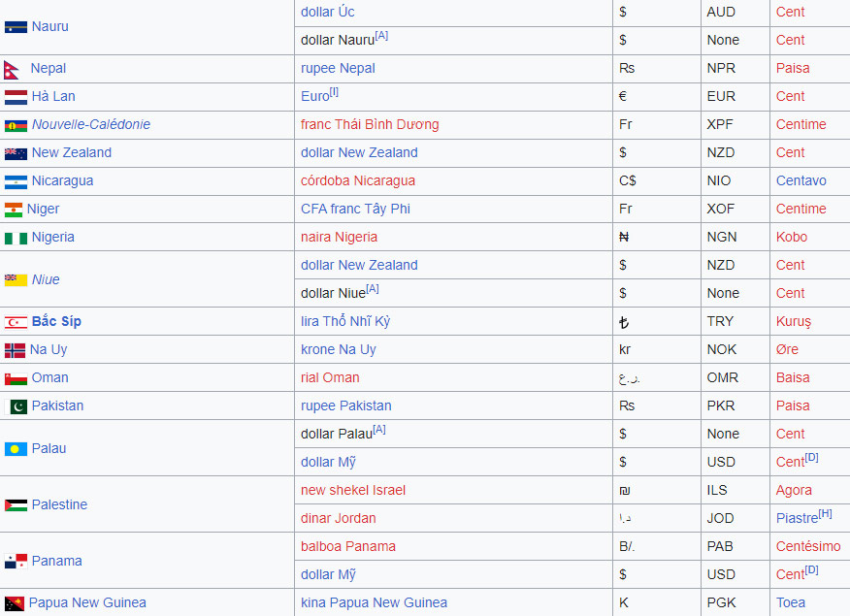Screen dimensions: 850x616
Task: Click the Palau flag icon
Action: (x=16, y=449)
